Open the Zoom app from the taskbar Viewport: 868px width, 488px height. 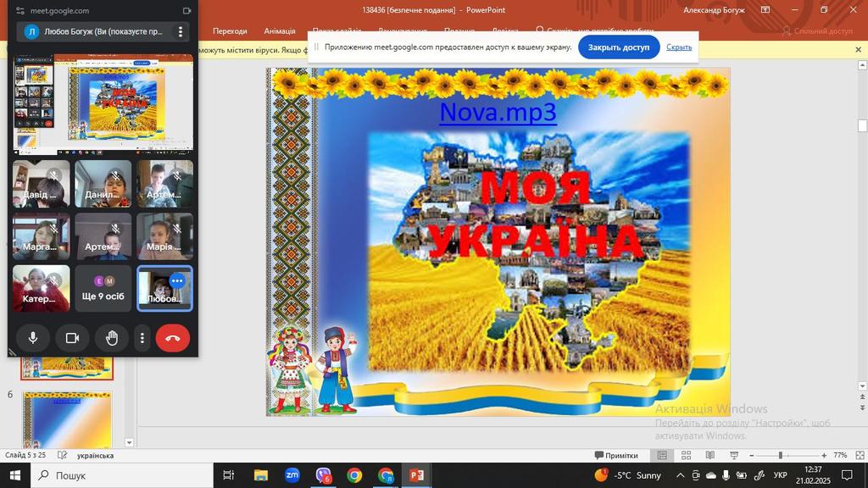(292, 475)
